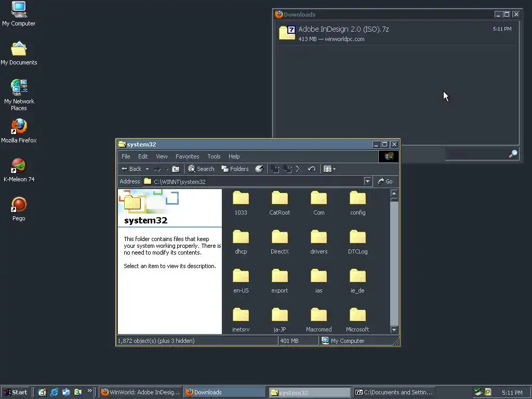Click the Delete (X) toolbar icon
Screen dimensions: 532x399
(299, 169)
